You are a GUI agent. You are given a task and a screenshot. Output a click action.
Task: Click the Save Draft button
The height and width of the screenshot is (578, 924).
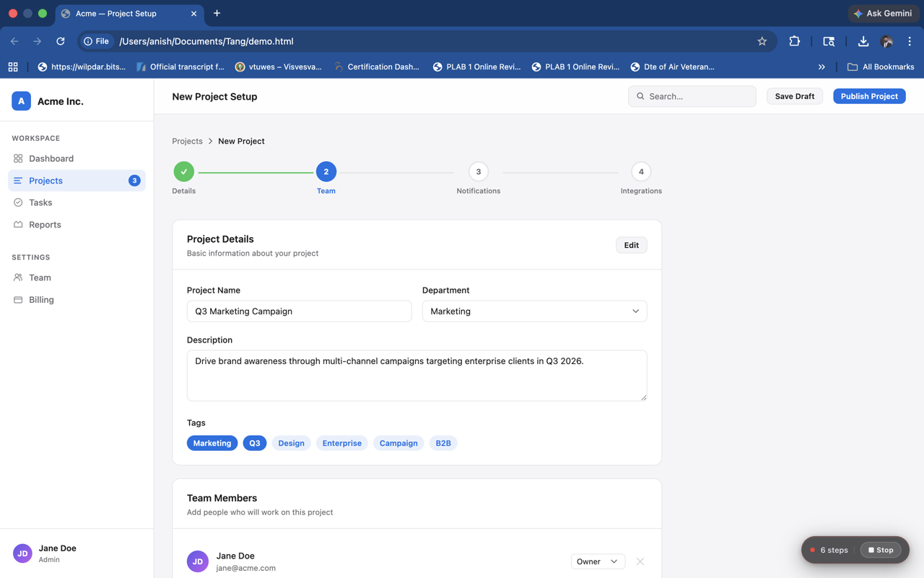pos(794,96)
